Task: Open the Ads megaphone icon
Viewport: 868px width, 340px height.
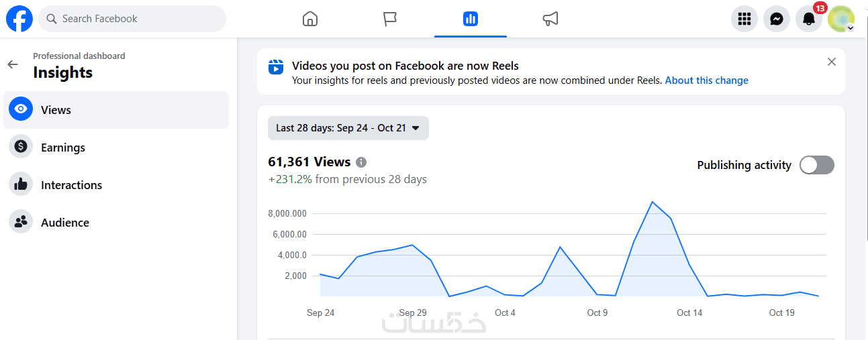Action: (550, 19)
